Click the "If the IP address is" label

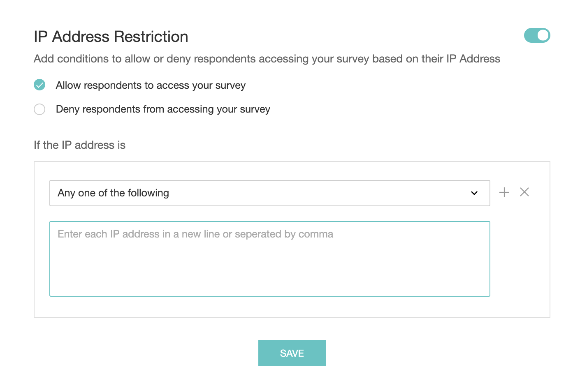click(x=79, y=145)
